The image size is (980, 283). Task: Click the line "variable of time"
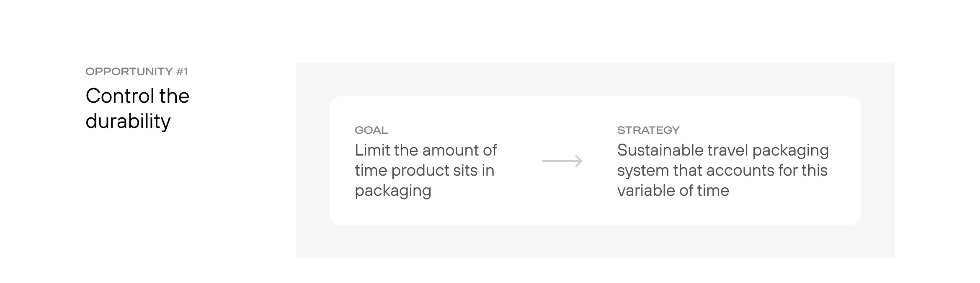(x=673, y=191)
